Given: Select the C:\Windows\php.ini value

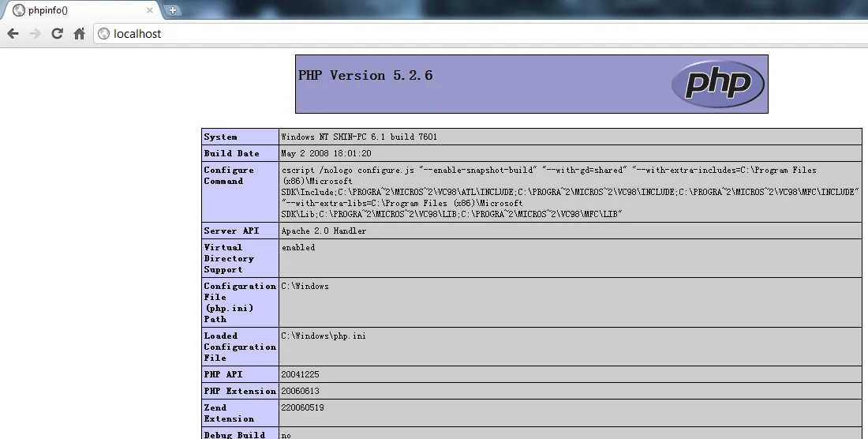Looking at the screenshot, I should coord(324,336).
